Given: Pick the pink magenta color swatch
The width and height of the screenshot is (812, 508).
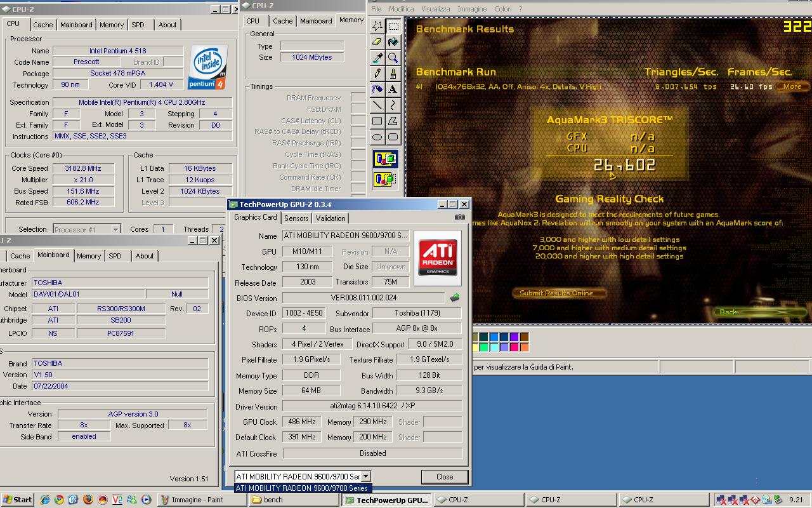Looking at the screenshot, I should pyautogui.click(x=514, y=347).
